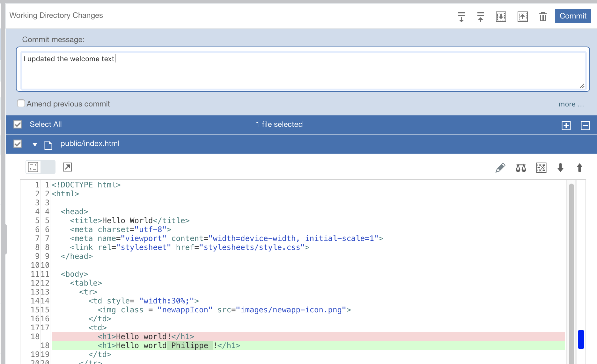Open index.html in an external window

point(67,167)
